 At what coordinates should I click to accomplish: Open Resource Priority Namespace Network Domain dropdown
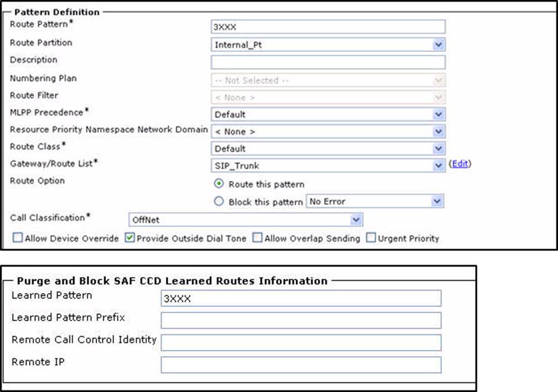click(x=328, y=131)
